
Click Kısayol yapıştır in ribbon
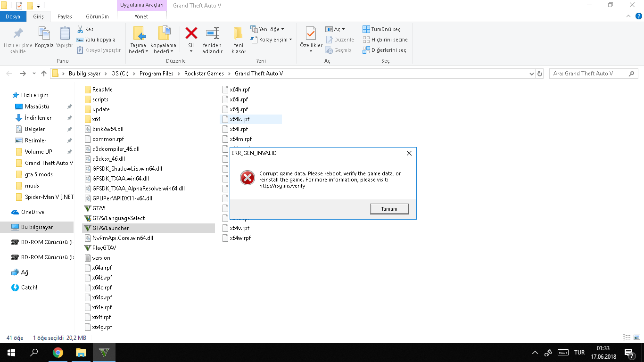click(x=99, y=50)
